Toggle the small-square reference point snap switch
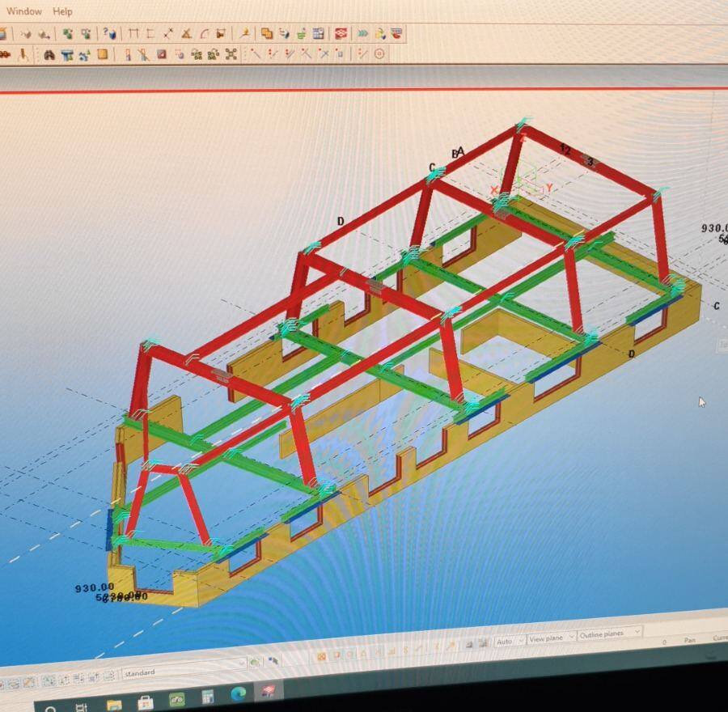Screen dimensions: 728x712 340,54
